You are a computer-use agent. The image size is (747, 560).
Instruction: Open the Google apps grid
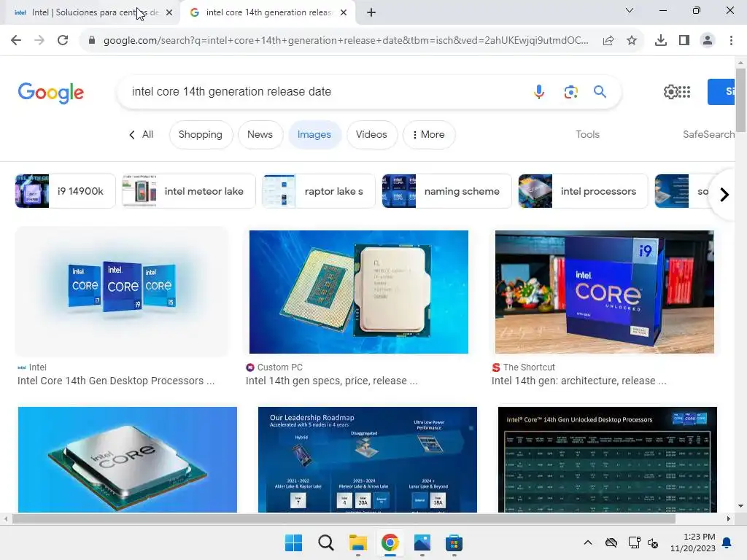pos(684,92)
